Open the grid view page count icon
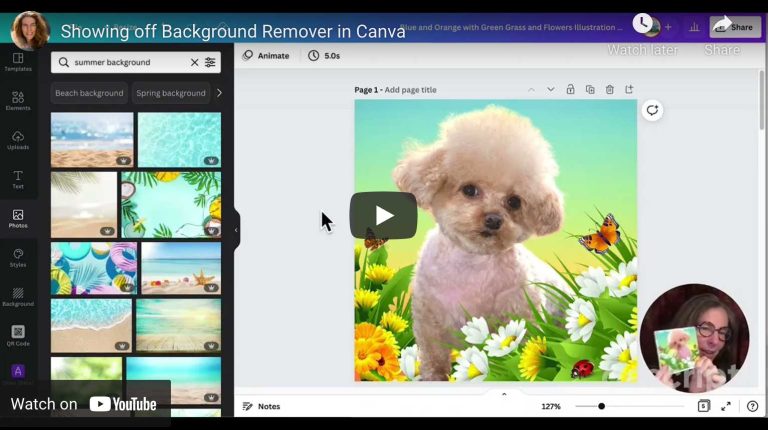The height and width of the screenshot is (430, 768). pyautogui.click(x=703, y=406)
